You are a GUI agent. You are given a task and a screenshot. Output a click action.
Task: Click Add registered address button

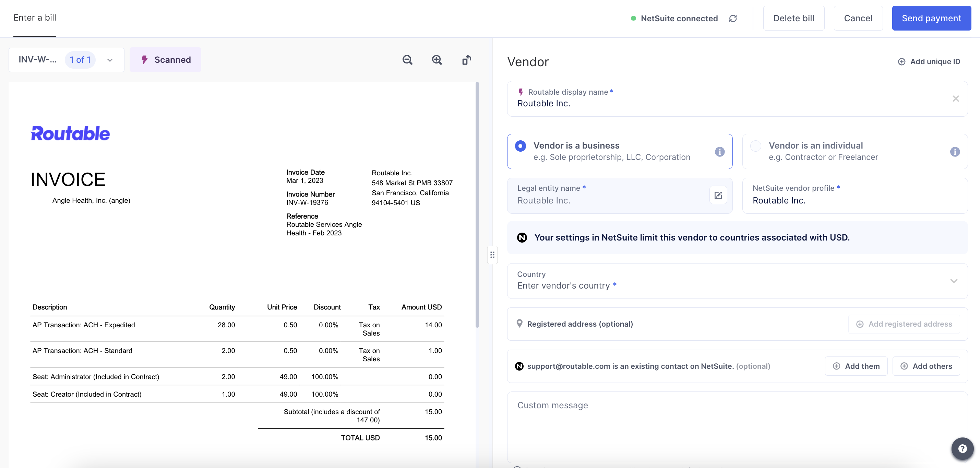(x=904, y=324)
